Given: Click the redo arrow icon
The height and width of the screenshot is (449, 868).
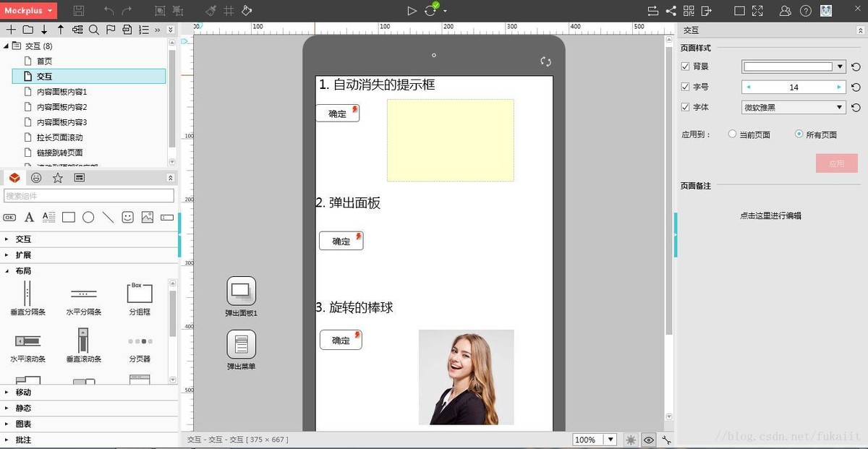Looking at the screenshot, I should (127, 11).
